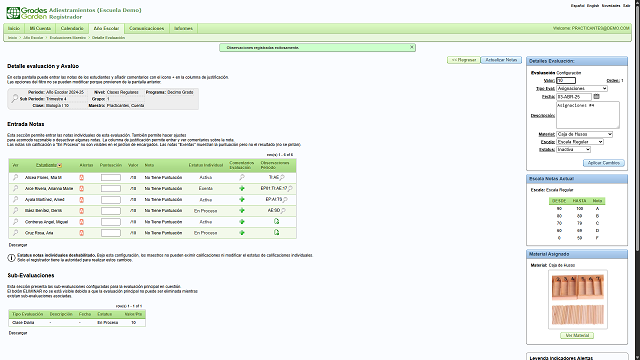640x360 pixels.
Task: Click red alert icon for Contreras Angel
Action: tap(82, 222)
